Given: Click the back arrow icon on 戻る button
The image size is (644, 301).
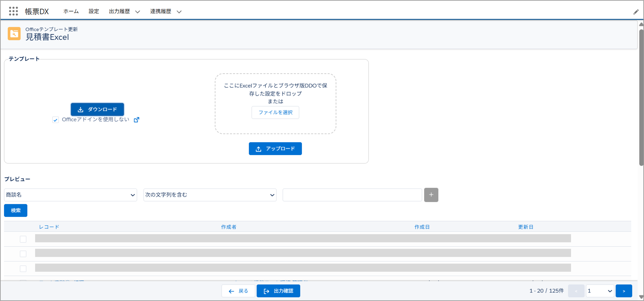Looking at the screenshot, I should (231, 291).
